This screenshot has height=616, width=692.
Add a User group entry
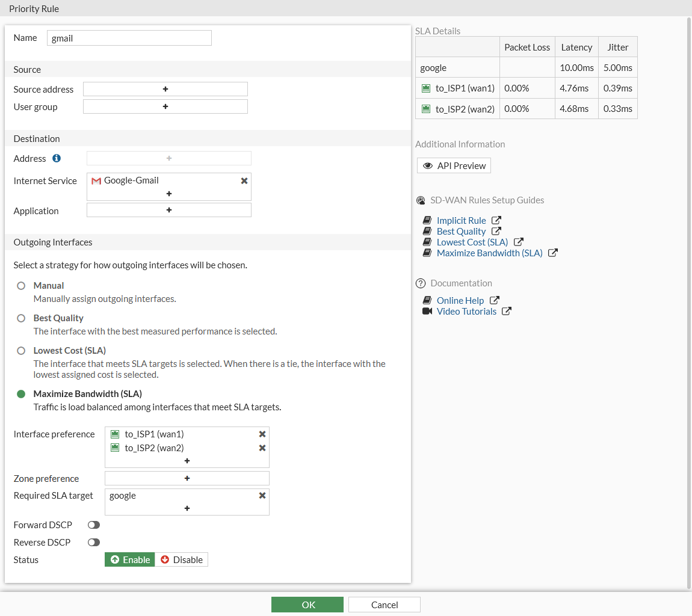pos(165,106)
